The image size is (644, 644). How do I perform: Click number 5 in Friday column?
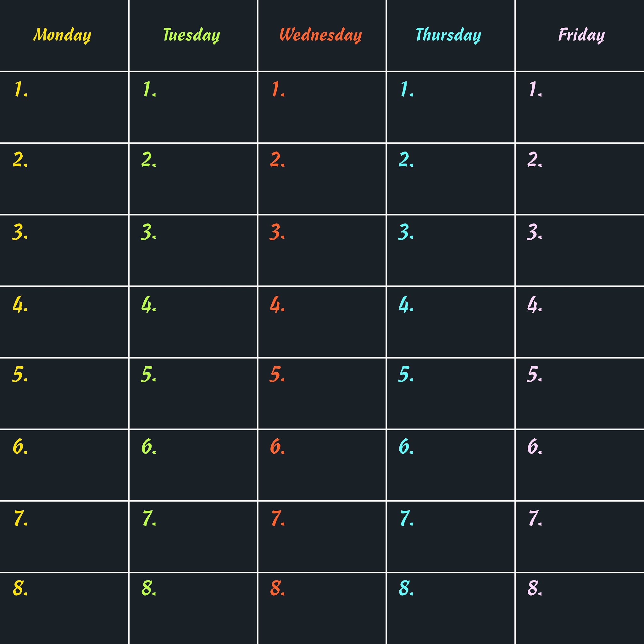pyautogui.click(x=534, y=374)
